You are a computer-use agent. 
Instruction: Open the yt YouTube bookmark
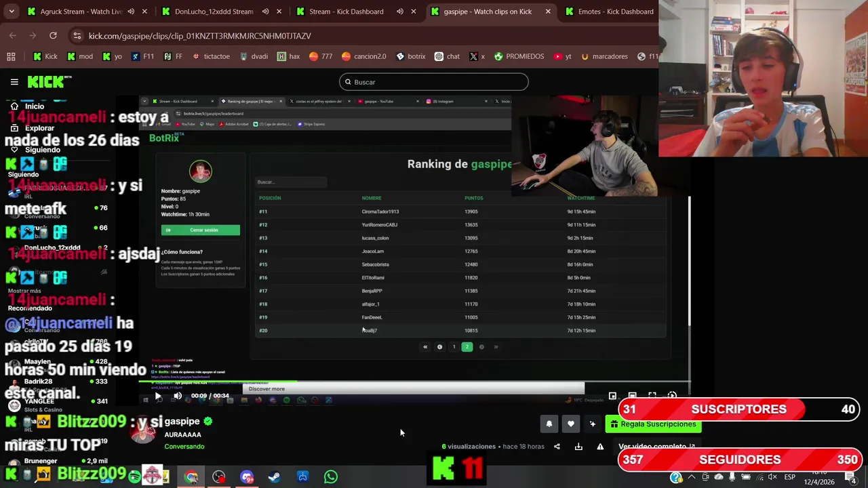point(563,56)
